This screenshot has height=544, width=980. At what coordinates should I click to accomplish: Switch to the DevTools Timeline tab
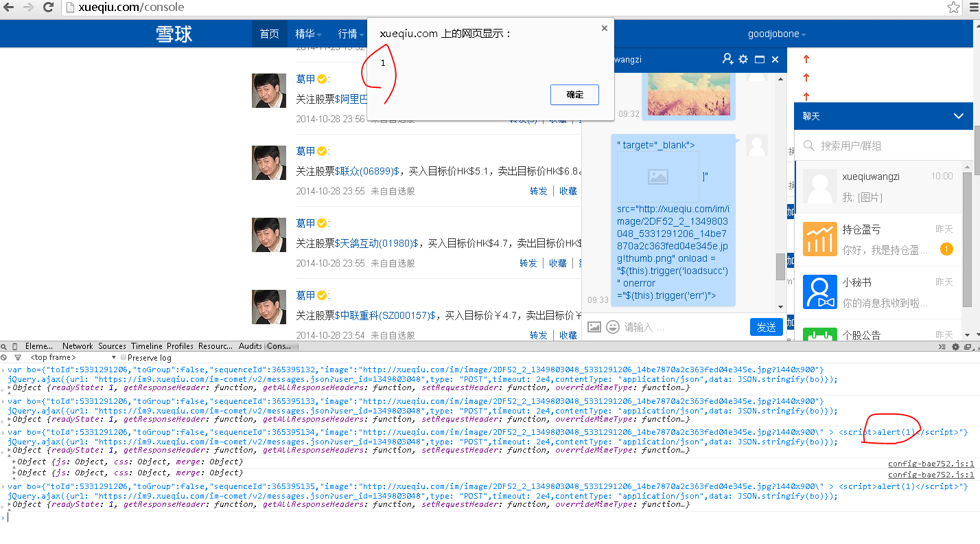click(x=147, y=346)
